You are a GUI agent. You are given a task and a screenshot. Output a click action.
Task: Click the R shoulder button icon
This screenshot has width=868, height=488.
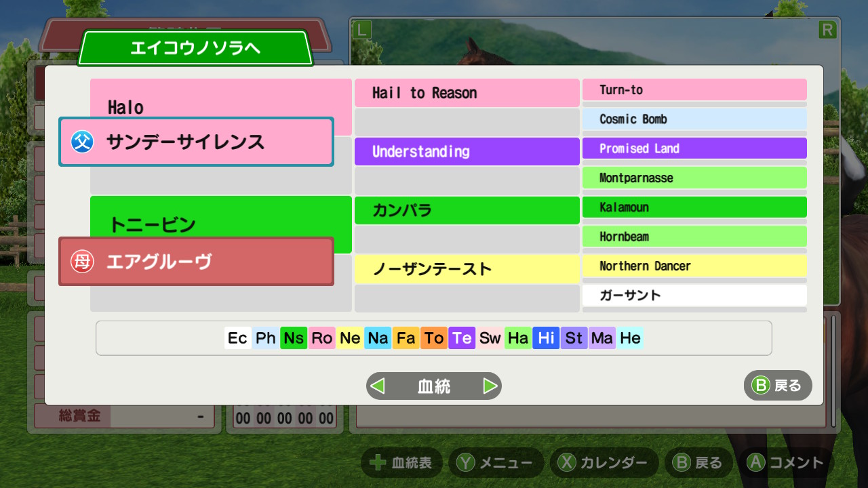(x=828, y=29)
